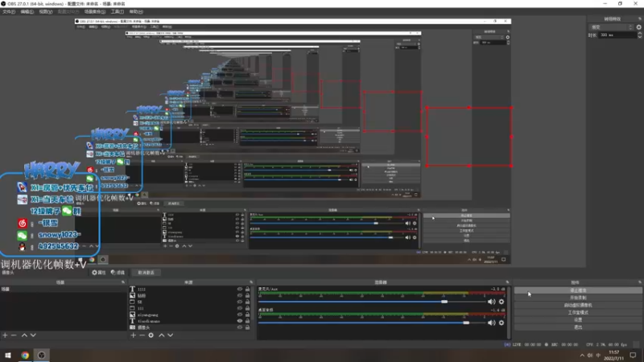The height and width of the screenshot is (362, 644).
Task: Select the xiyangyang source row
Action: point(189,315)
